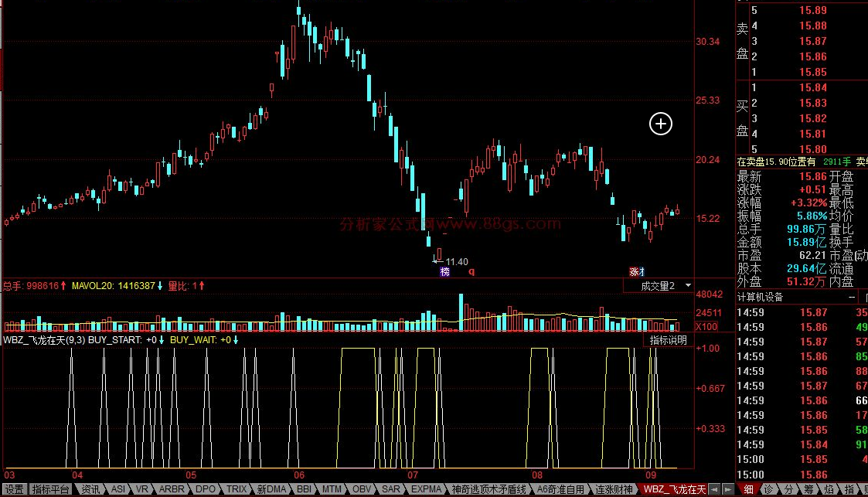Switch to the 诊 tab
Screen dimensions: 868x497
pos(768,489)
